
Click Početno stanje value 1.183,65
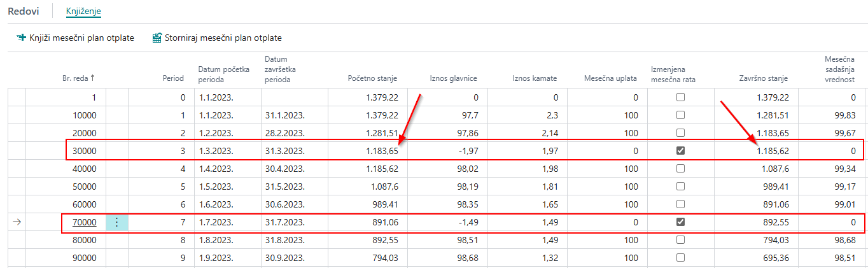click(382, 151)
